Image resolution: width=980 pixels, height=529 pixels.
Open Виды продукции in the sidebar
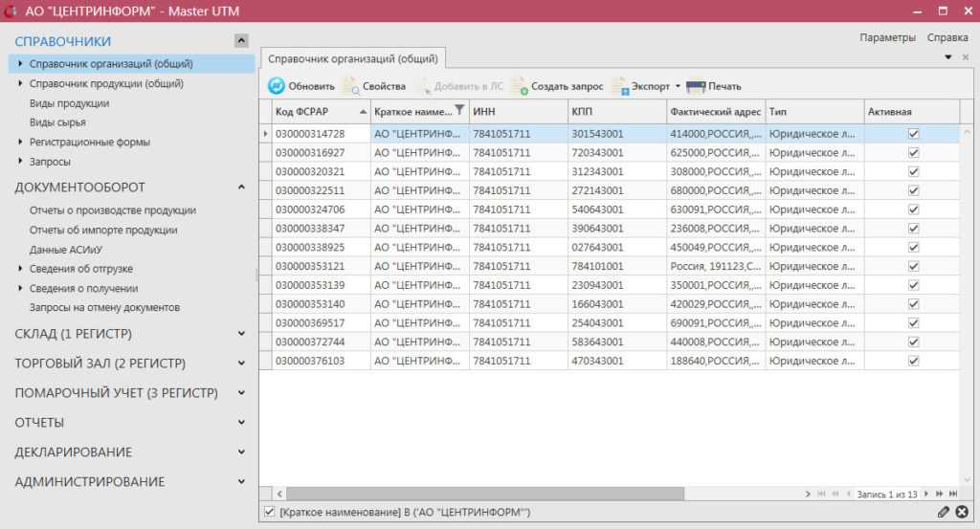point(69,103)
